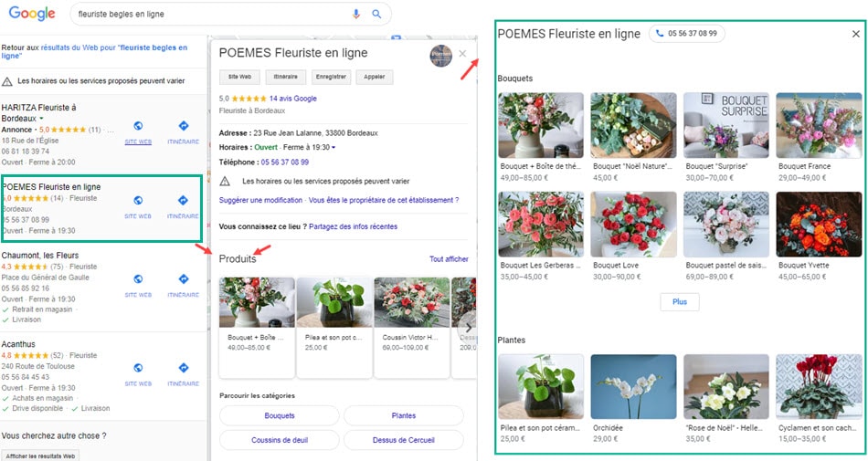Viewport: 868px width, 461px height.
Task: Open Acanthus listing title
Action: coord(18,344)
